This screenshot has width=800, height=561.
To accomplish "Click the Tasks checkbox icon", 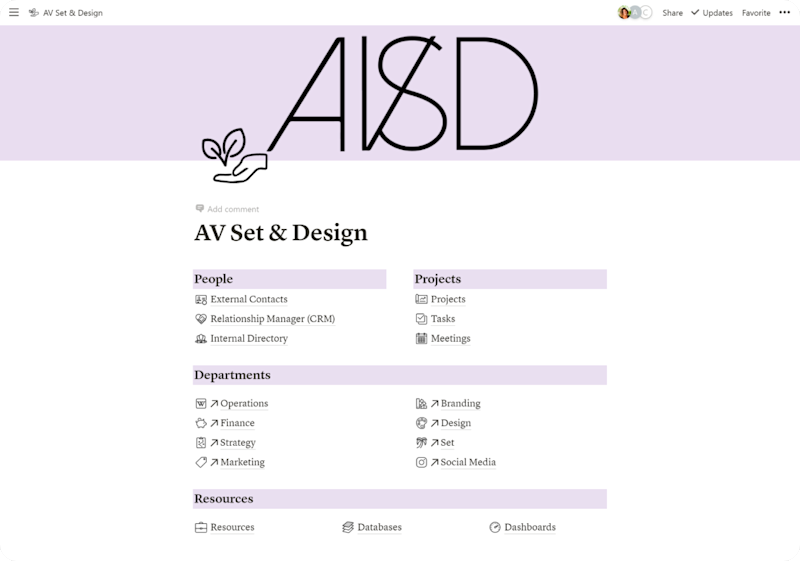I will [x=421, y=319].
